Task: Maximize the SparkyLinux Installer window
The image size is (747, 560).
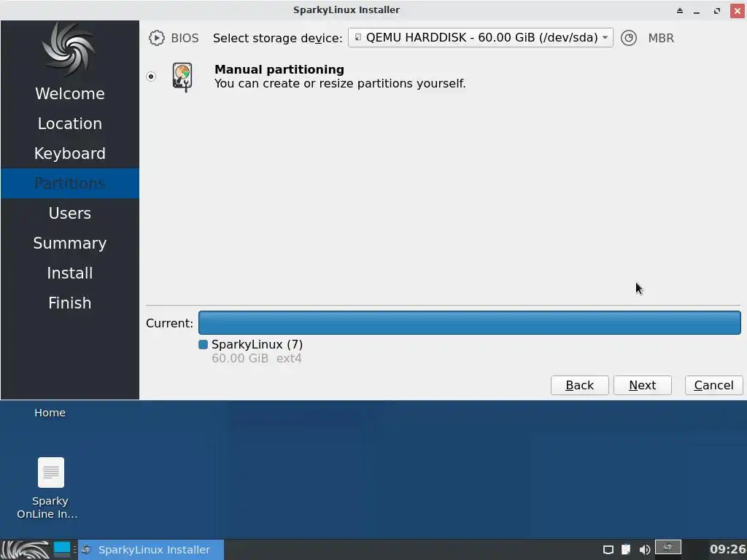Action: [717, 10]
